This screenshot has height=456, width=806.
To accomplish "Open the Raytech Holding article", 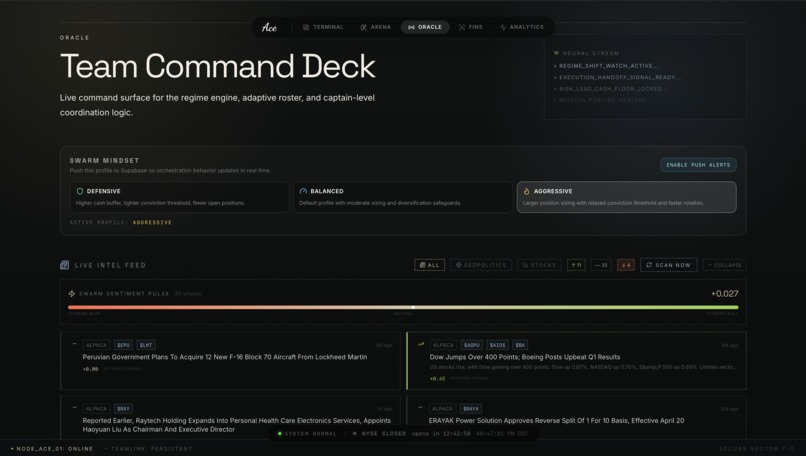I will tap(236, 425).
